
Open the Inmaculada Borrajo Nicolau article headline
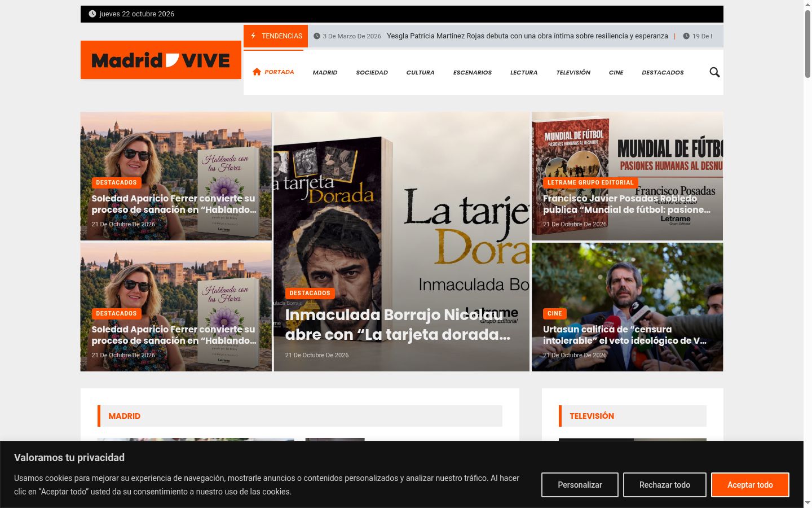(398, 325)
